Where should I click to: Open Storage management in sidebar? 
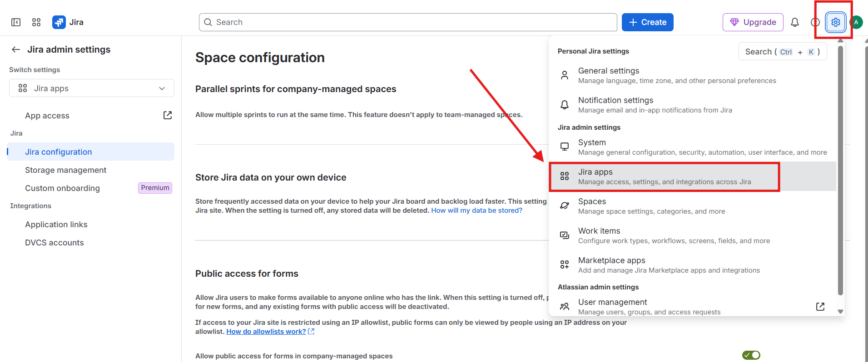pos(91,170)
